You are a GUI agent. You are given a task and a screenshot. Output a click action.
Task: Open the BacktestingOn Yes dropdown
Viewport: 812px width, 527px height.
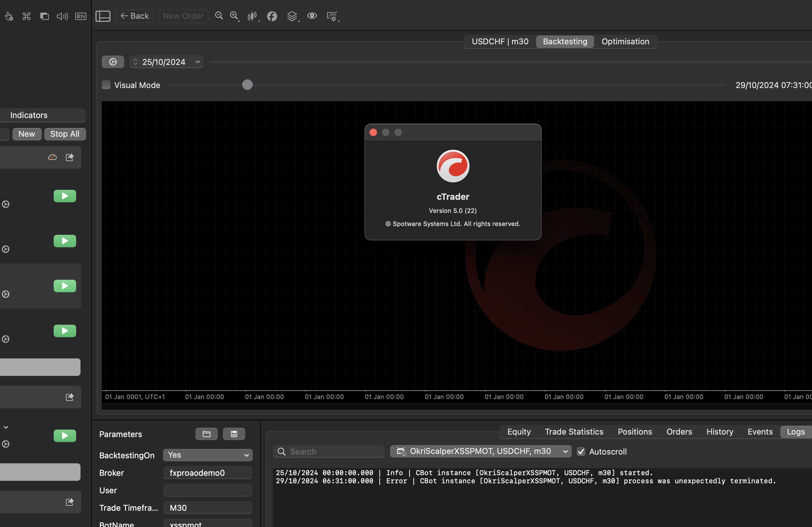tap(208, 455)
